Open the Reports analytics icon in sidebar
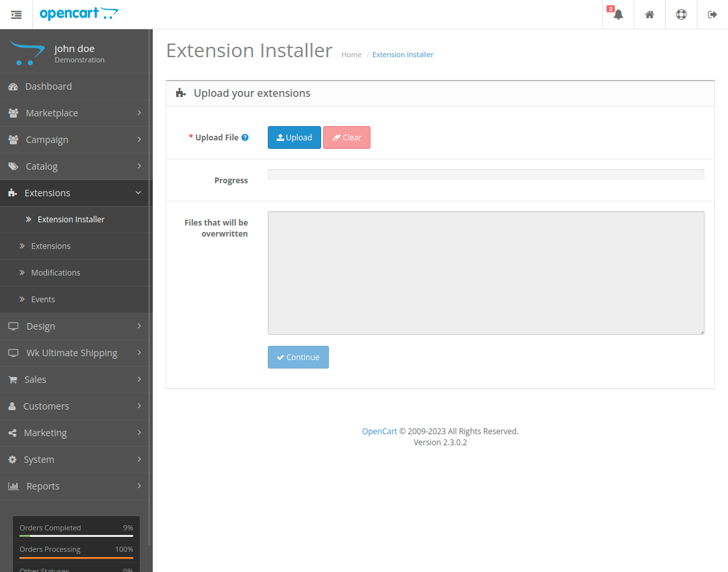Viewport: 728px width, 572px height. coord(14,486)
